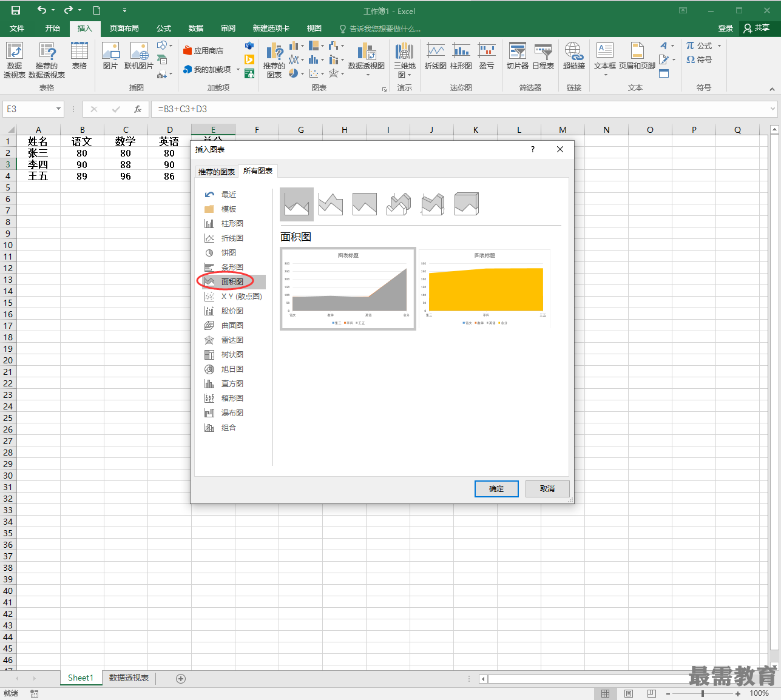Image resolution: width=781 pixels, height=700 pixels.
Task: Click the Share (共享) button
Action: click(757, 28)
